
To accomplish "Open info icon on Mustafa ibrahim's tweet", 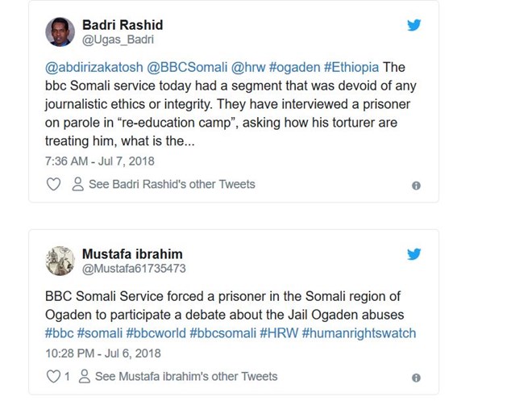I will click(x=416, y=378).
